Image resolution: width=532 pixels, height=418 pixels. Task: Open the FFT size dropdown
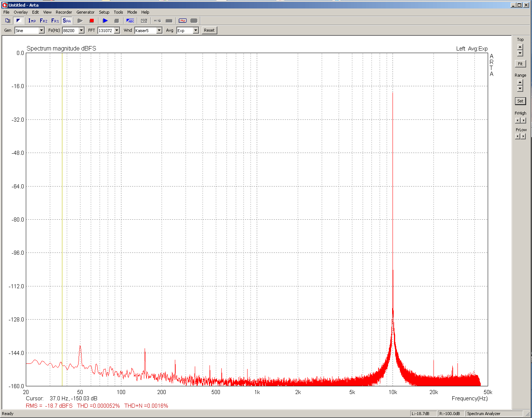(x=117, y=31)
